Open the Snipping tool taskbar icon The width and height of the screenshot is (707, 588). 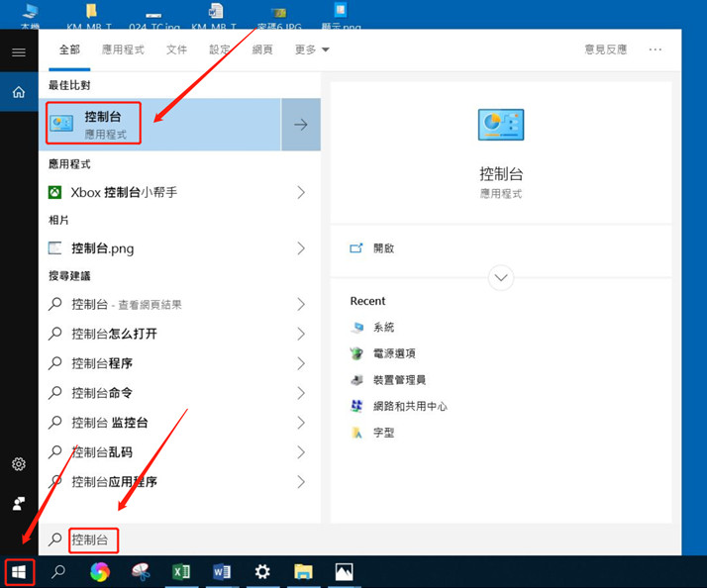(x=141, y=572)
